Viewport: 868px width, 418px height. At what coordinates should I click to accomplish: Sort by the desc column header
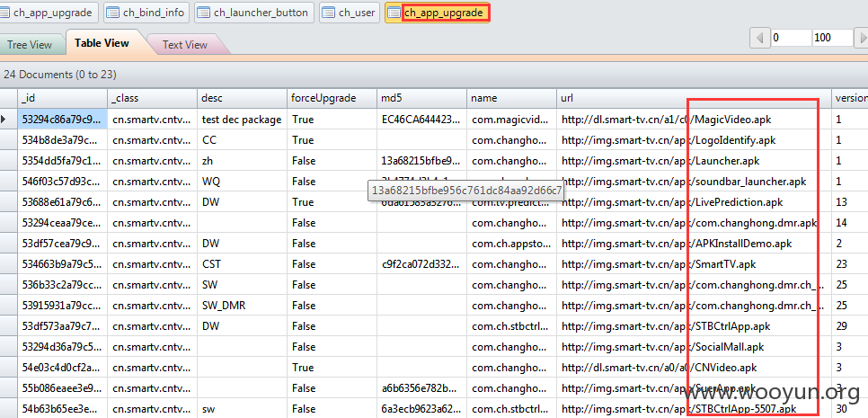[243, 98]
